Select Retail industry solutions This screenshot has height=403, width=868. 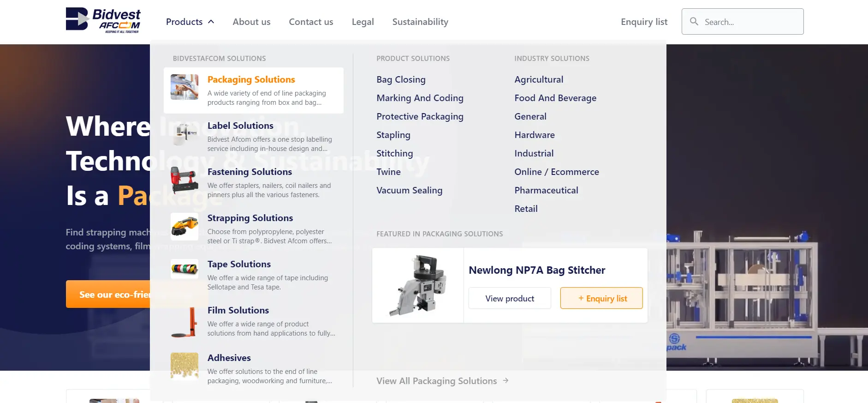[526, 209]
